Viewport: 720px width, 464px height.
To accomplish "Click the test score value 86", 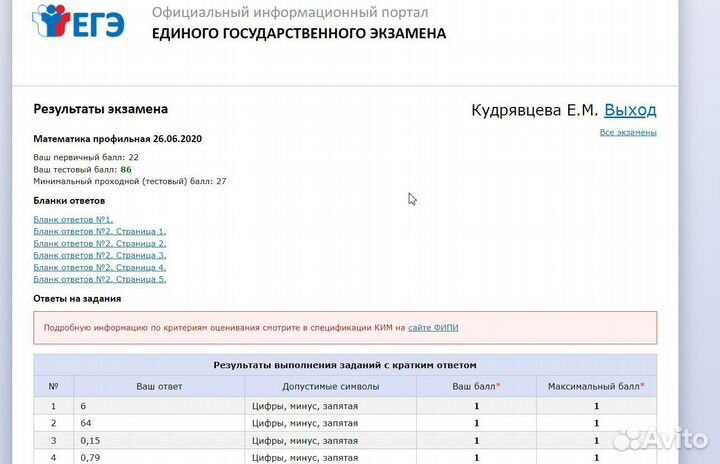I will (126, 170).
